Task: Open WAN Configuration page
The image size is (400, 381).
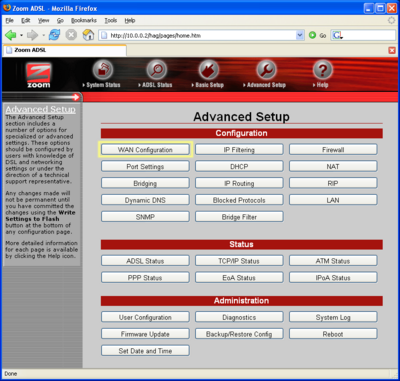Action: coord(145,150)
